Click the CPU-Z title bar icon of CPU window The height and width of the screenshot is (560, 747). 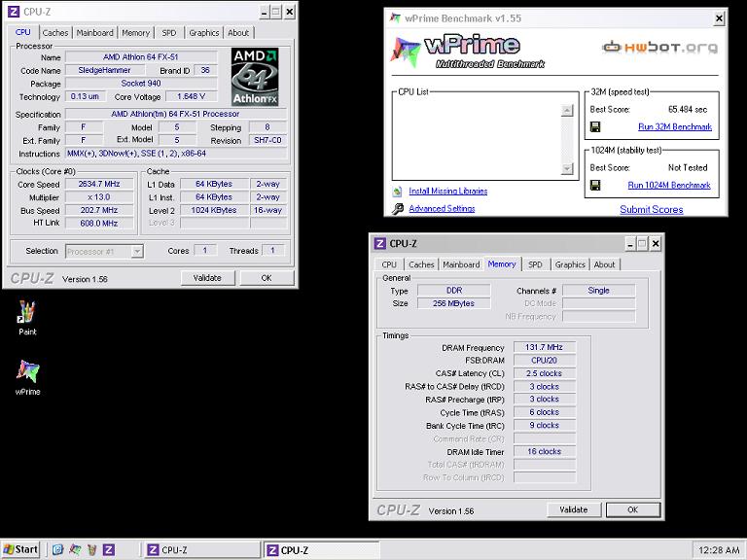[x=14, y=12]
